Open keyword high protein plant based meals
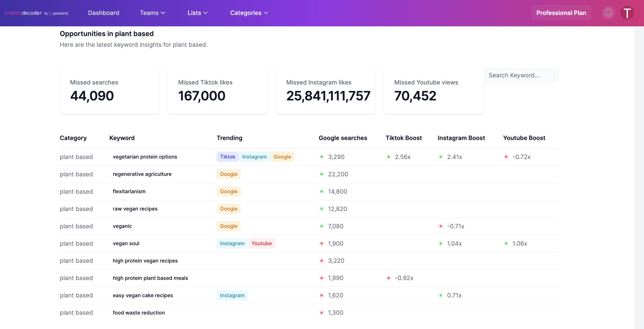The width and height of the screenshot is (644, 329). (150, 278)
